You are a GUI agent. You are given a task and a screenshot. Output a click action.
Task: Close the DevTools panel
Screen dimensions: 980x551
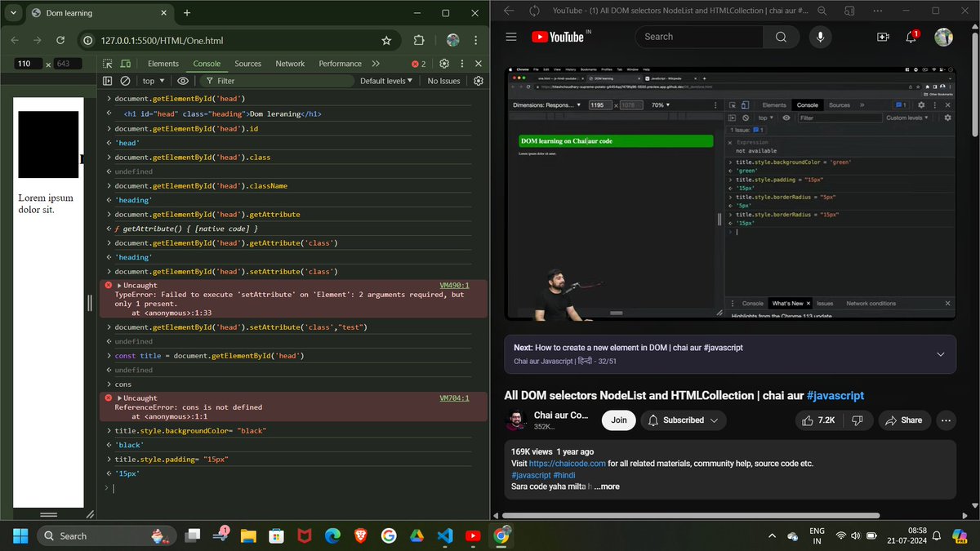coord(479,64)
